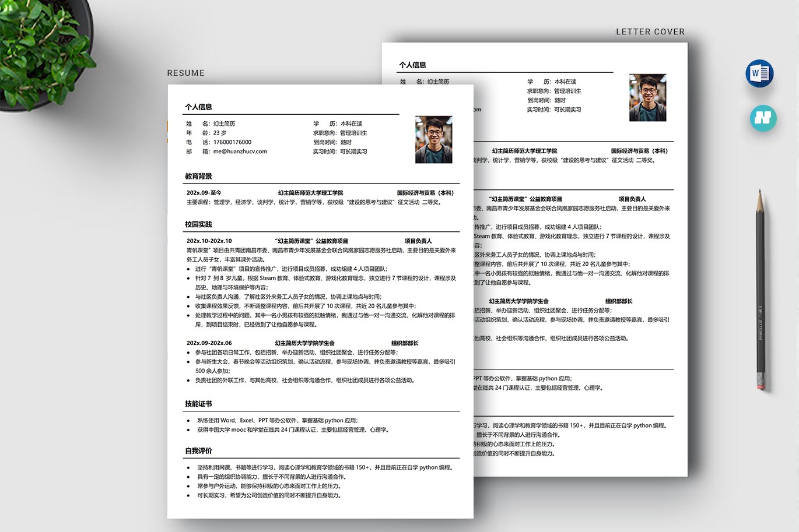799x532 pixels.
Task: Click the 国际经济与贸易（本科） text on the front resume
Action: click(425, 193)
